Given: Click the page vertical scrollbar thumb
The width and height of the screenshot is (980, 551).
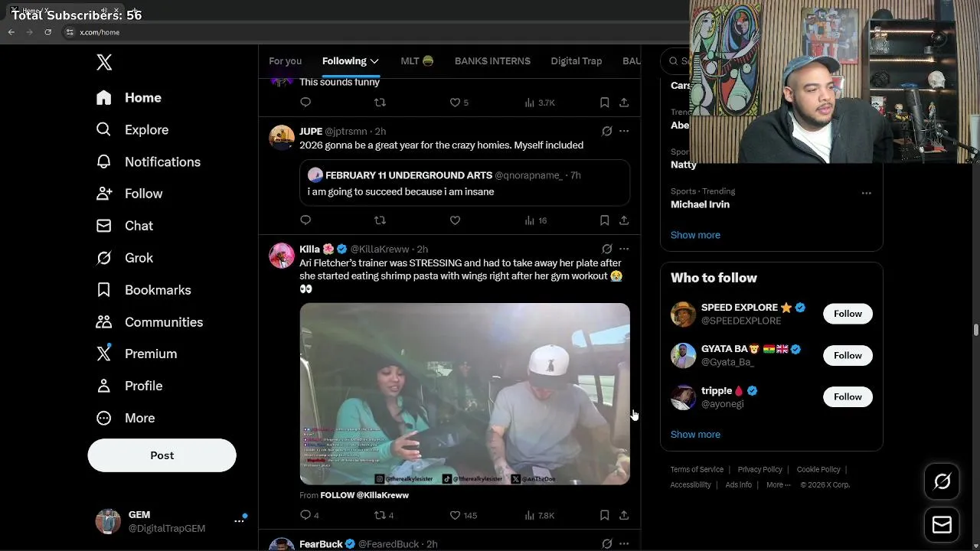Looking at the screenshot, I should click(975, 330).
